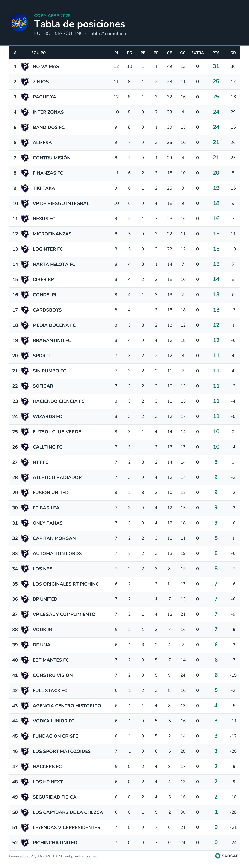Click the TIKI TAKA team shield icon
249x868 pixels.
pos(25,188)
